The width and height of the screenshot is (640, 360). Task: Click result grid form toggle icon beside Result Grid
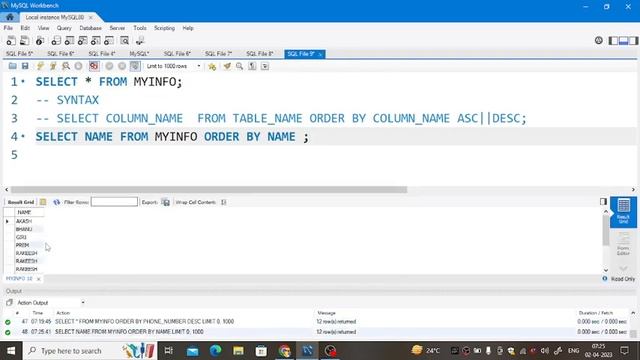(x=43, y=202)
